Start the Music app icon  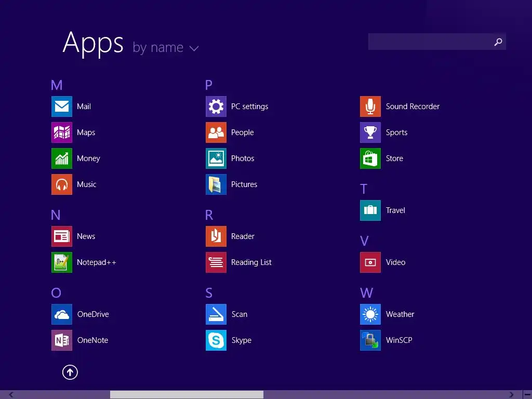click(x=62, y=184)
